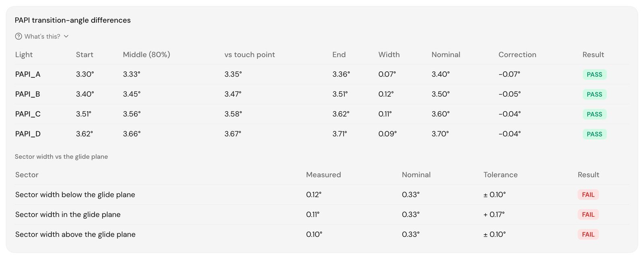Click the PASS badge for PAPI_A
Viewport: 644px width, 259px height.
coord(594,75)
